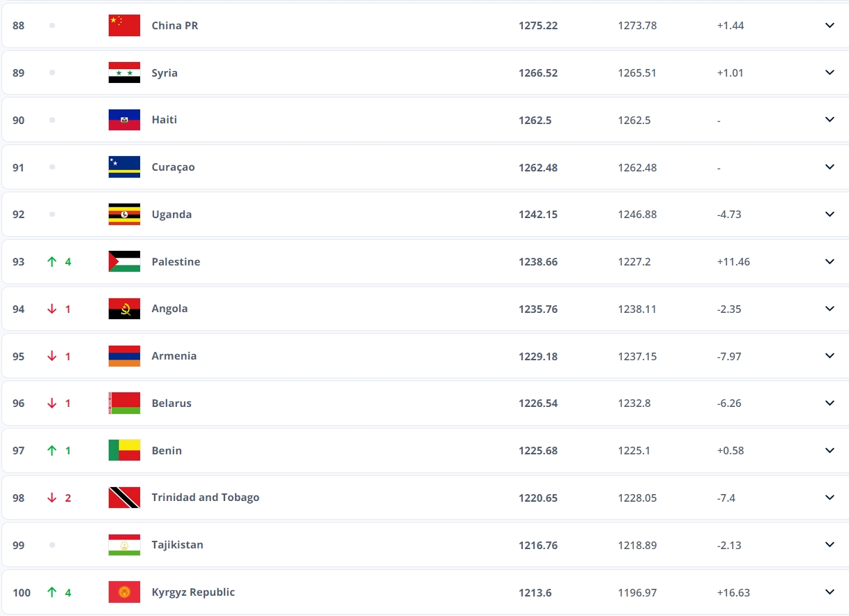Open the Haiti team page link
This screenshot has height=616, width=849.
point(164,119)
